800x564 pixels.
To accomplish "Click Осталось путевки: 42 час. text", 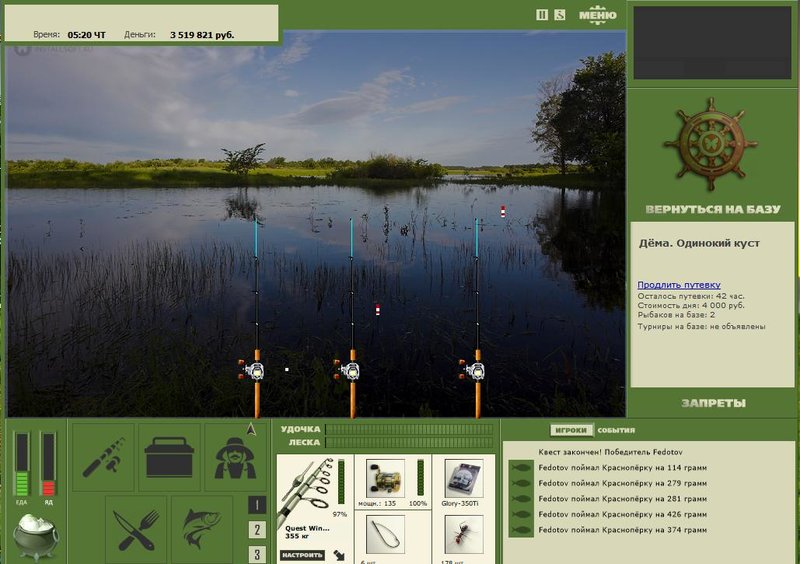I will tap(691, 296).
